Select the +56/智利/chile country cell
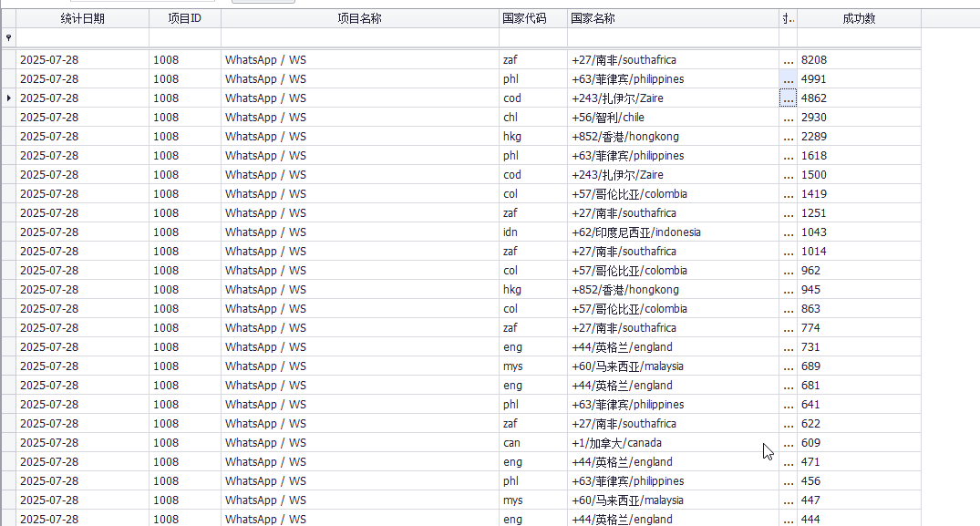 click(x=673, y=118)
